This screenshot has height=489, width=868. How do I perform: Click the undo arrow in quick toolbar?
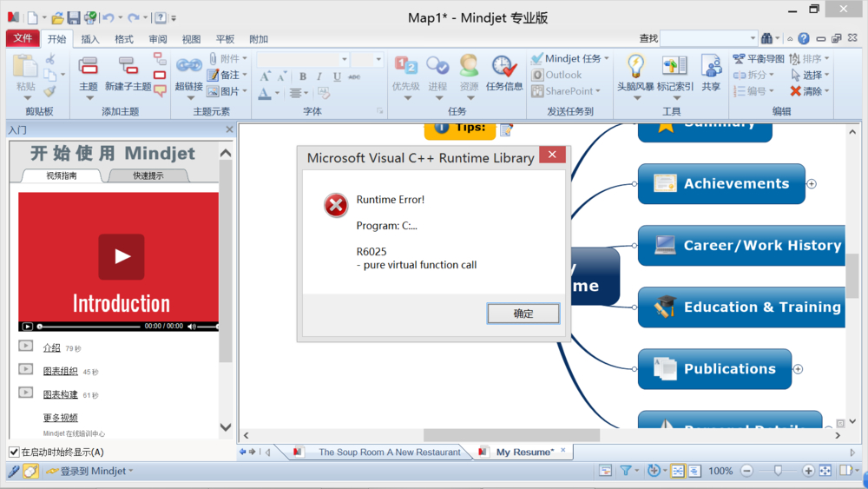(108, 17)
